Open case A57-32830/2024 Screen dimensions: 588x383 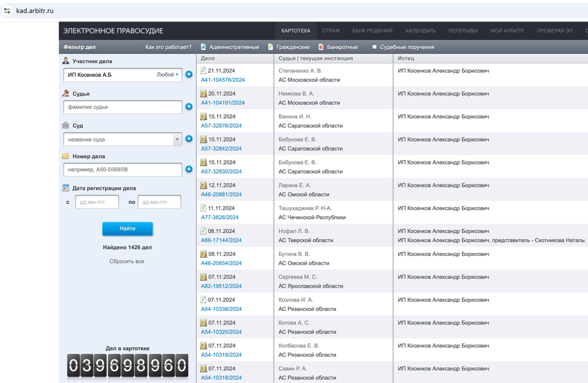(x=221, y=172)
